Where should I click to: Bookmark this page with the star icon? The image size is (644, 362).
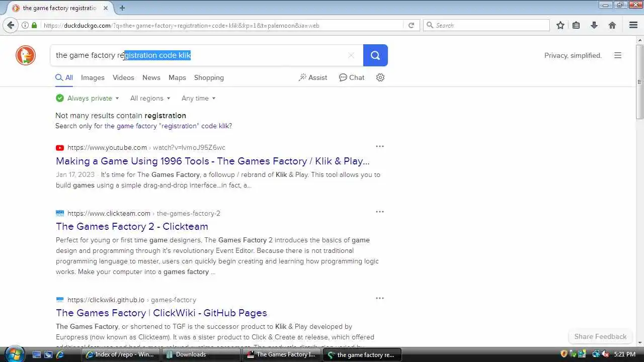click(x=560, y=25)
